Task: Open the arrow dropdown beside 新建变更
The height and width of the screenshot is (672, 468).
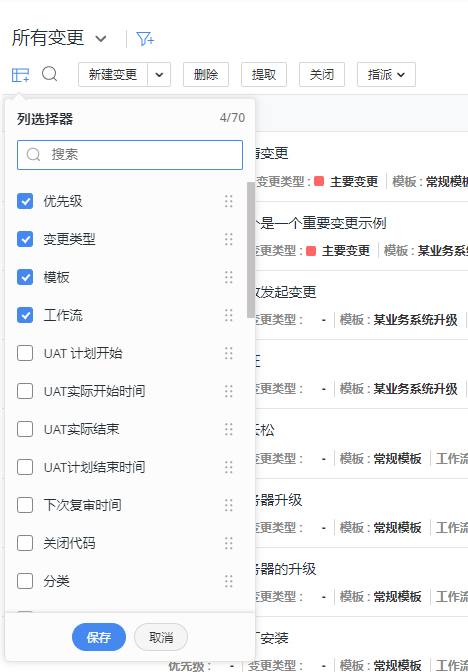Action: [x=159, y=75]
